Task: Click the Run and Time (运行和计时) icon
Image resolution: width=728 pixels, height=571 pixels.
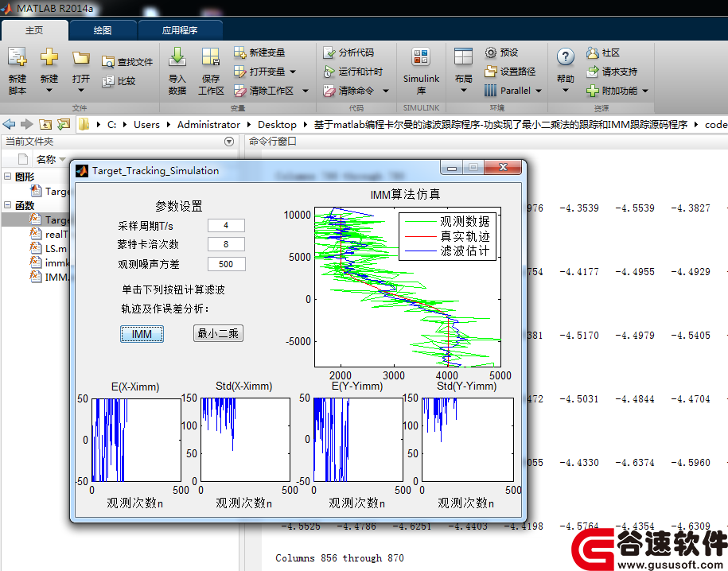Action: click(x=329, y=72)
